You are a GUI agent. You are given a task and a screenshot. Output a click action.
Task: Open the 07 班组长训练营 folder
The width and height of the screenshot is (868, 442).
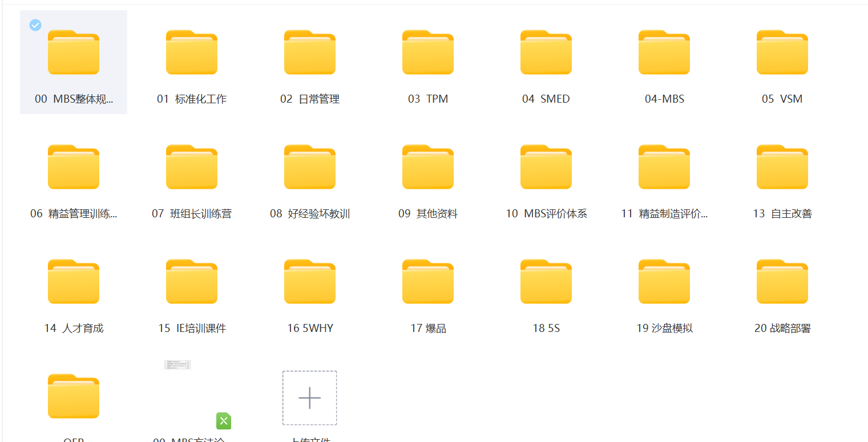click(x=192, y=167)
